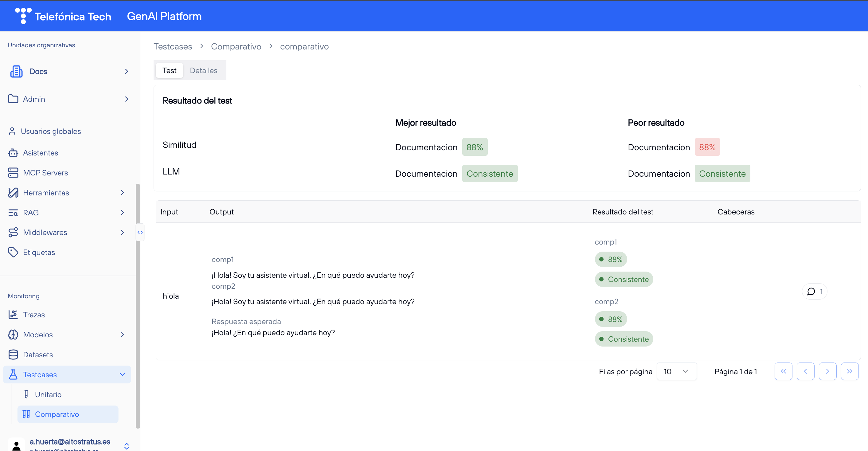
Task: Click the Telefónica Tech logo icon
Action: [x=23, y=15]
